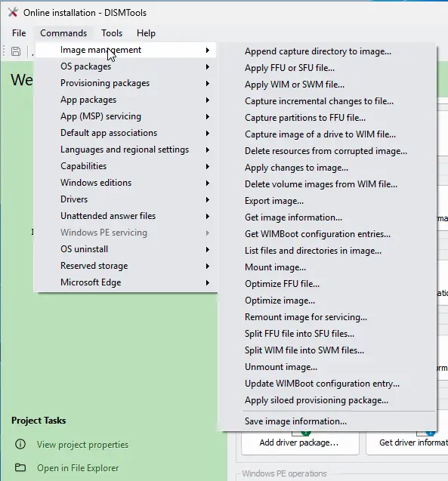This screenshot has height=481, width=448.
Task: Click the Open in File Explorer link
Action: (x=78, y=468)
